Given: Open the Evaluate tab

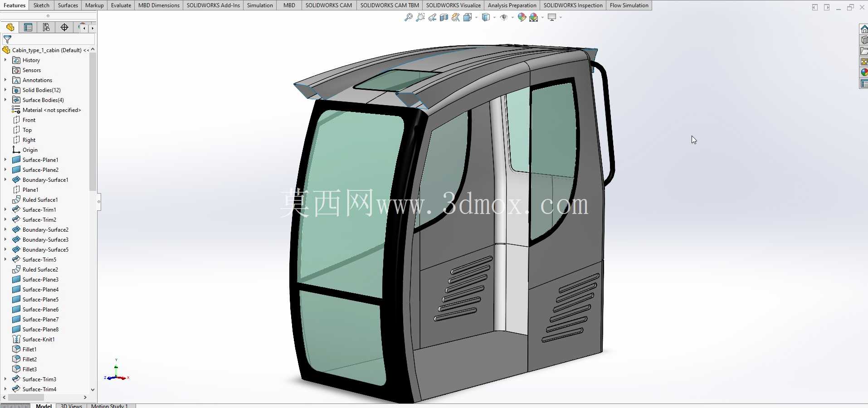Looking at the screenshot, I should tap(121, 5).
